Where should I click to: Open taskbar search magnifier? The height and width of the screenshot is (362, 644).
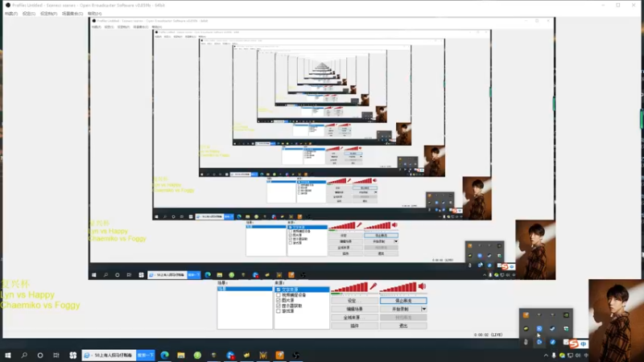click(24, 355)
